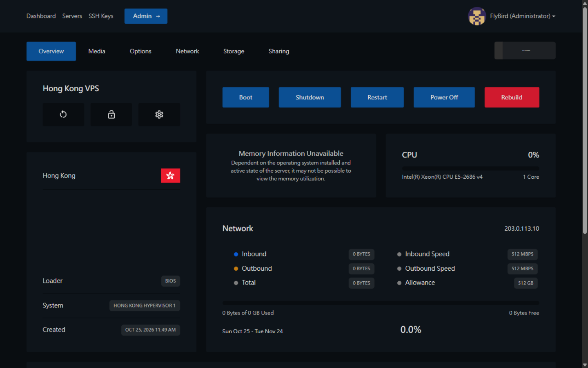Screen dimensions: 588x368
Task: Click the 0.0% network usage value
Action: [411, 330]
